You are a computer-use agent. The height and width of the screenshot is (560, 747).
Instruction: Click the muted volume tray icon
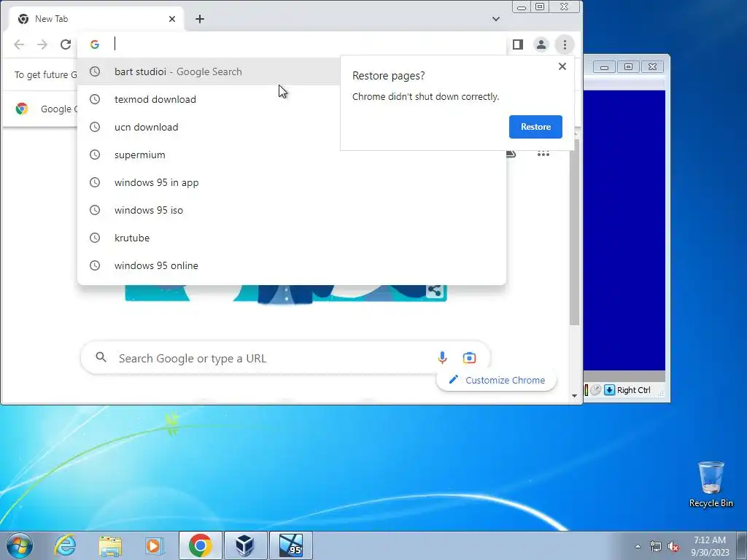pyautogui.click(x=673, y=546)
